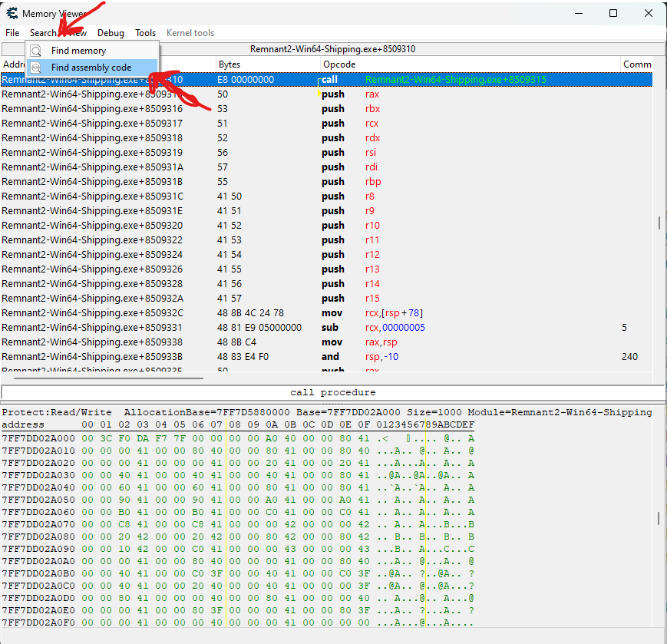Select address Remnant2-Win64-Shipping.exe+8509328
This screenshot has width=667, height=644.
click(92, 283)
